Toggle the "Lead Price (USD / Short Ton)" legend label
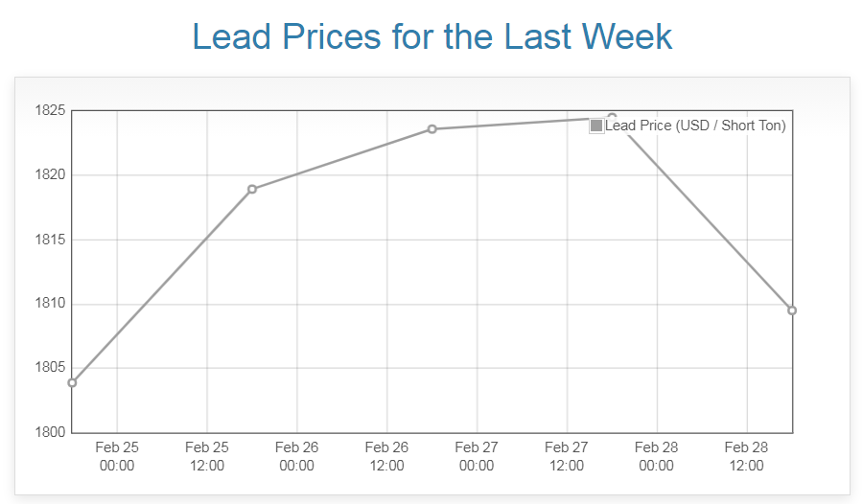Image resolution: width=863 pixels, height=504 pixels. coord(695,126)
